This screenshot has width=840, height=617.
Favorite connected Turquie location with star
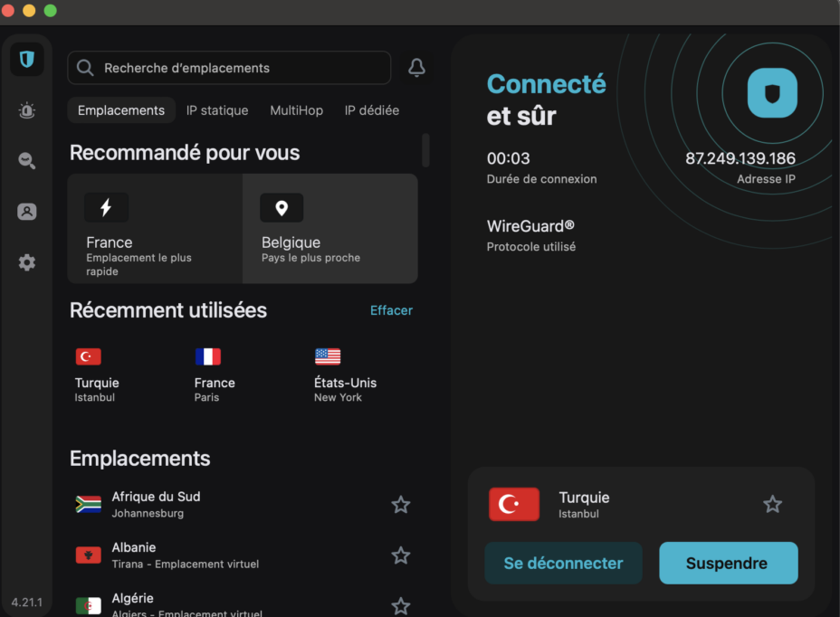point(772,504)
